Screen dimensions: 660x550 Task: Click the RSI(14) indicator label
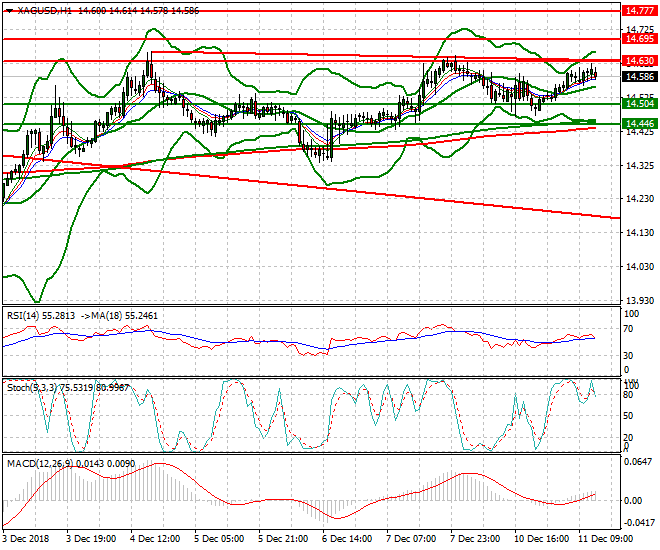point(28,315)
